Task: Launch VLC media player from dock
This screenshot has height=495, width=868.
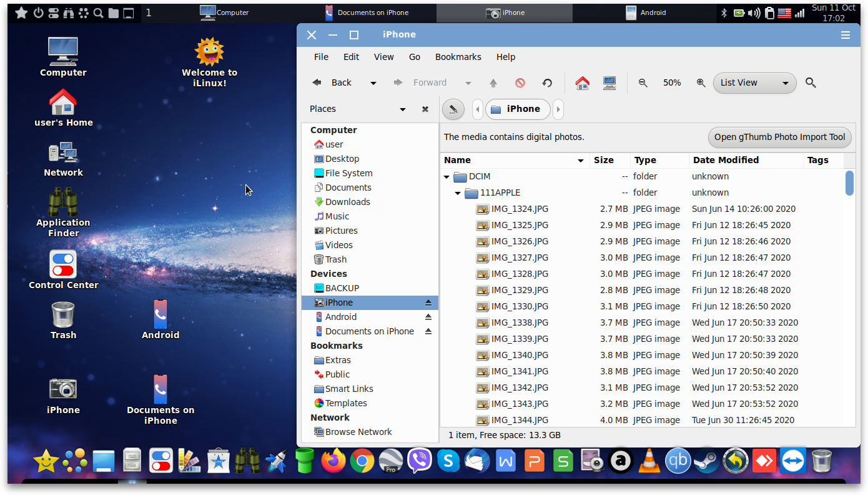Action: pos(649,461)
